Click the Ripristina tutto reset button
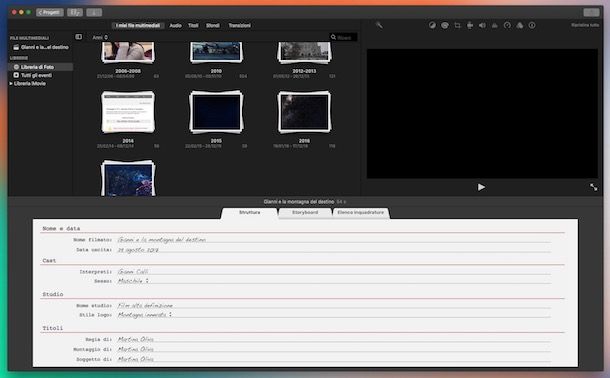Viewport: 610px width, 378px height. point(585,25)
